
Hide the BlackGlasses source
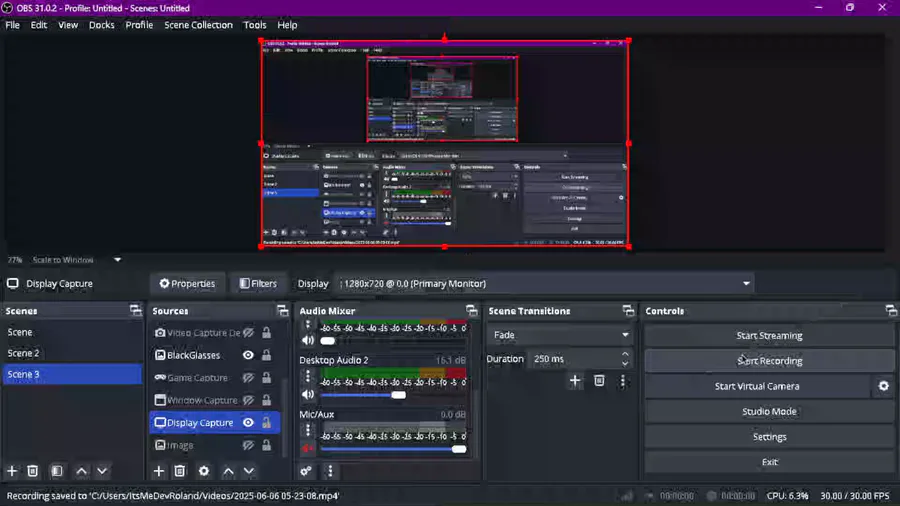pyautogui.click(x=248, y=355)
